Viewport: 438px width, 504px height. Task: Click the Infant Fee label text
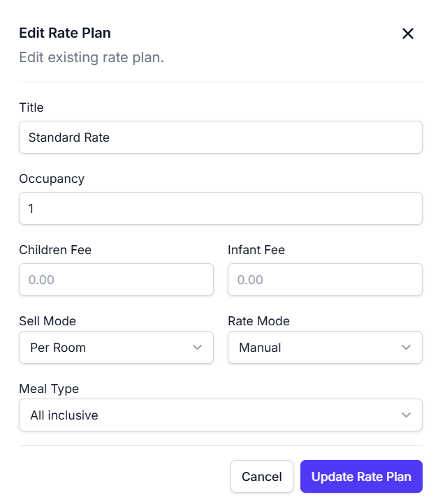(x=256, y=250)
